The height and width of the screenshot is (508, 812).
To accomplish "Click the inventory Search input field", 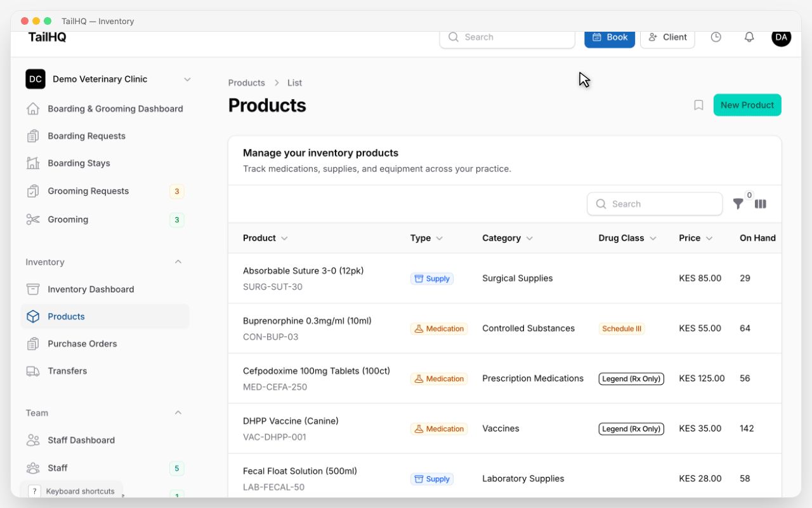I will click(655, 204).
